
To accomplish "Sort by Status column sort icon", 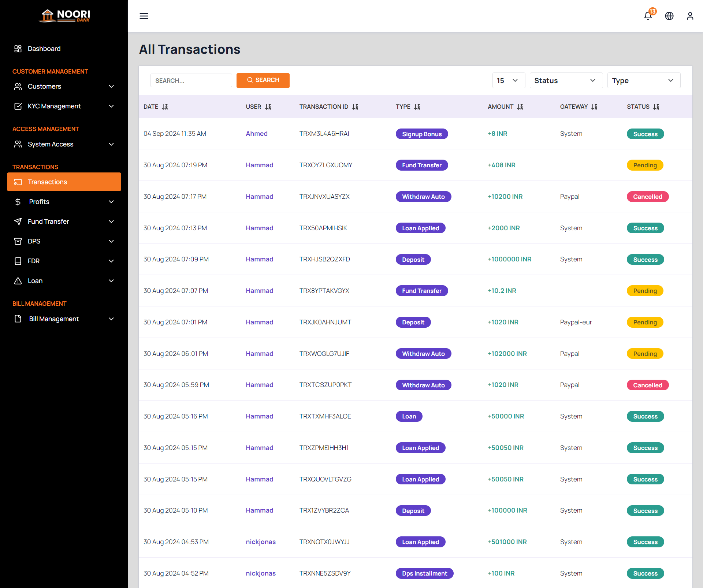I will (656, 107).
